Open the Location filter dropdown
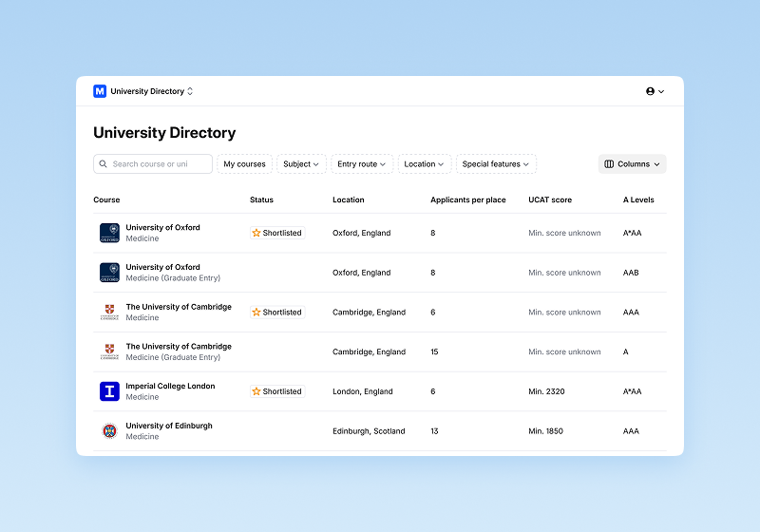 tap(424, 163)
